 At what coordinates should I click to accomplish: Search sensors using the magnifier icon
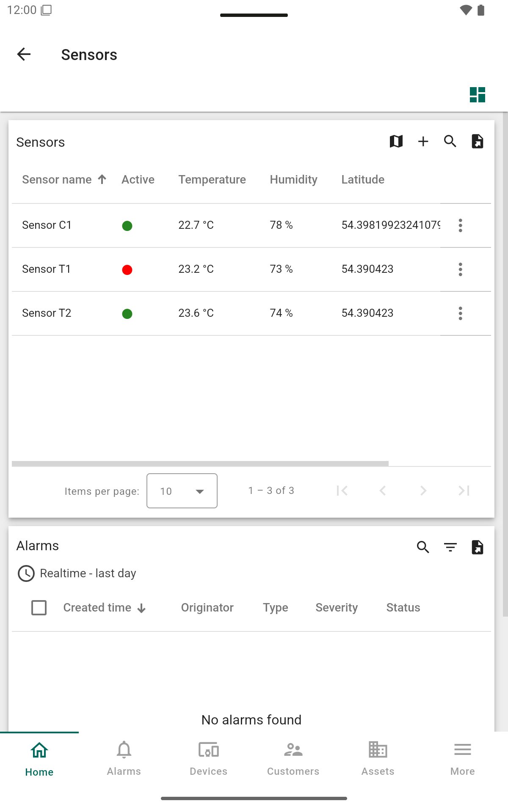click(450, 141)
